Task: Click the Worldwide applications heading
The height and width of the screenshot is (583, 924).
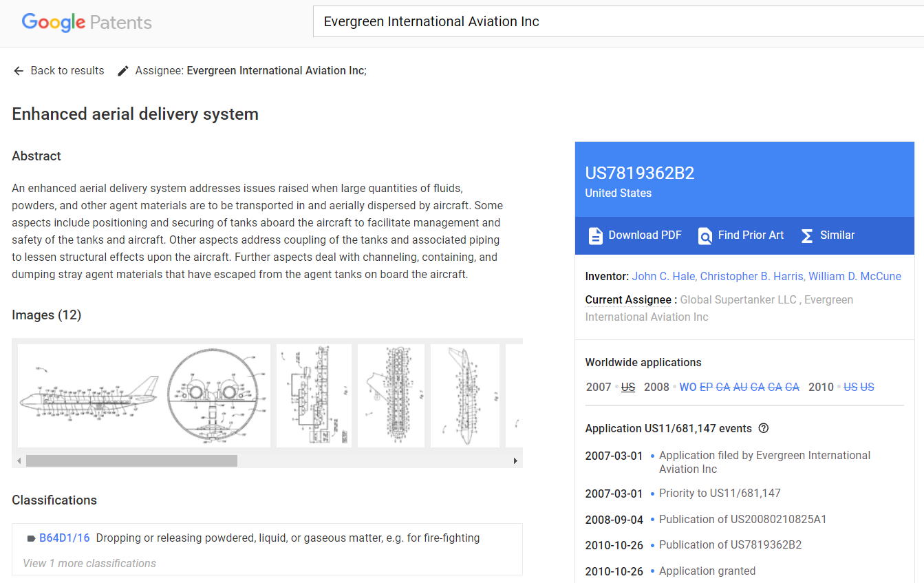Action: coord(643,363)
